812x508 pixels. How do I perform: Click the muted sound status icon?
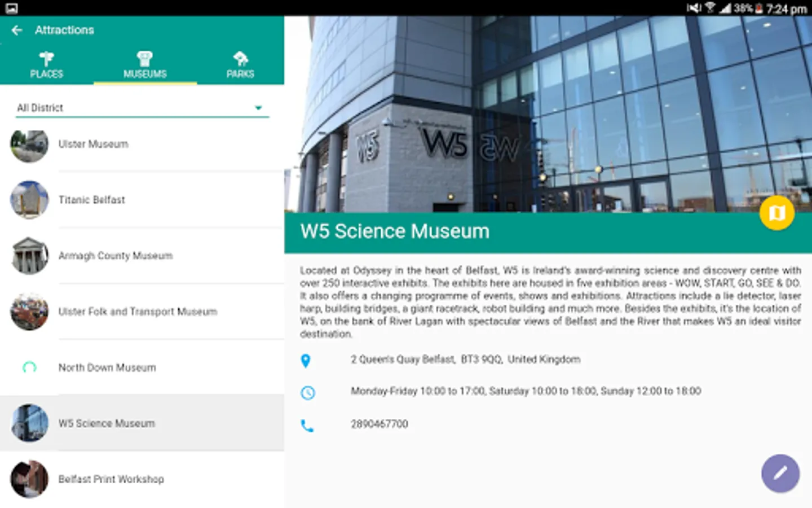coord(694,8)
